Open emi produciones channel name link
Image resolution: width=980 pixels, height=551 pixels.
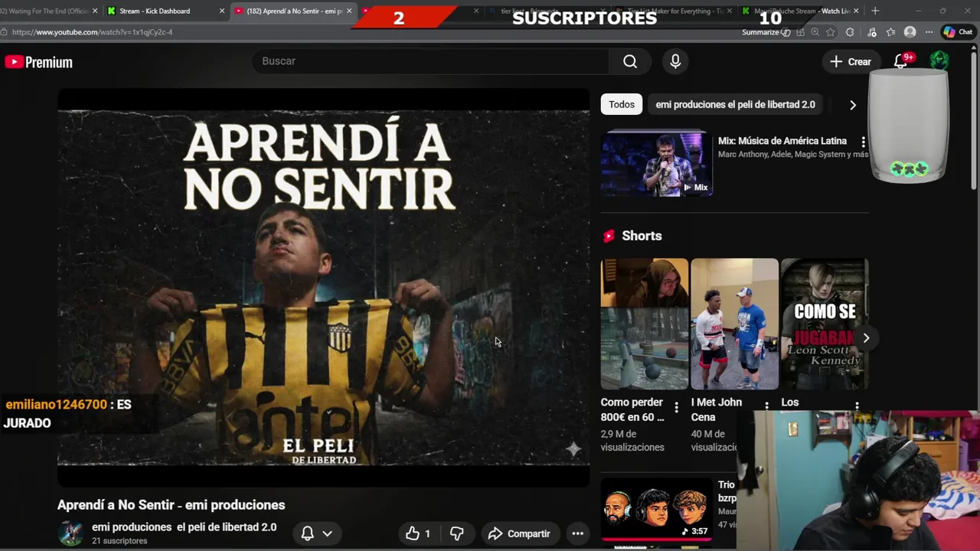click(184, 527)
